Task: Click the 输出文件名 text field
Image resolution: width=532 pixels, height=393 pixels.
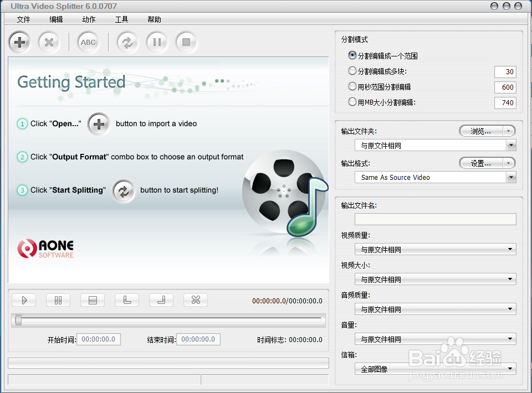Action: [x=436, y=219]
